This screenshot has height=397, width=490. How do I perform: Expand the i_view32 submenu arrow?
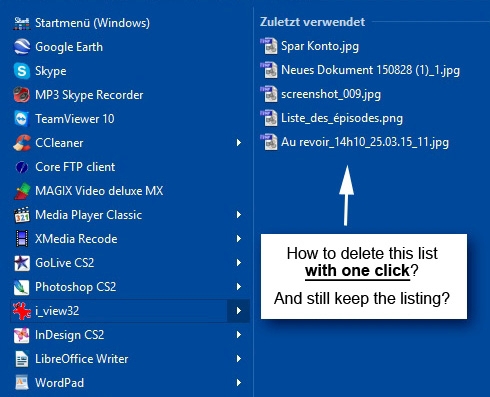coord(239,311)
